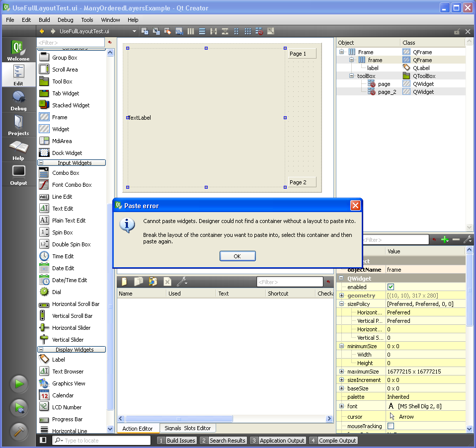Collapse the top-level Frame tree node
476x448 pixels.
pyautogui.click(x=341, y=52)
